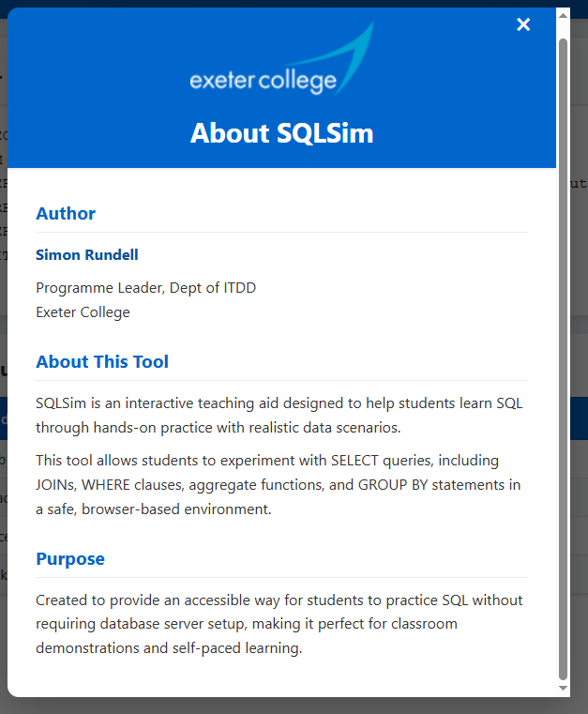Click the Exeter College text under author
Image resolution: width=588 pixels, height=714 pixels.
[83, 312]
